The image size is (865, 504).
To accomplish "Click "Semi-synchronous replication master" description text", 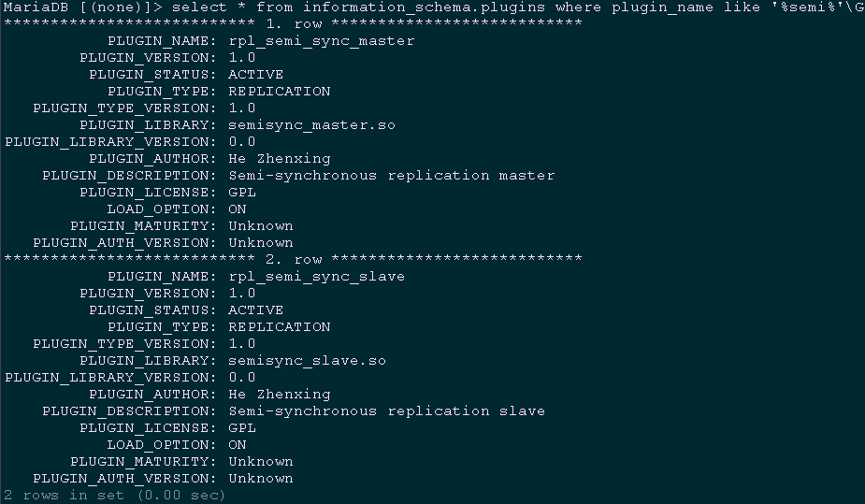I will tap(391, 176).
